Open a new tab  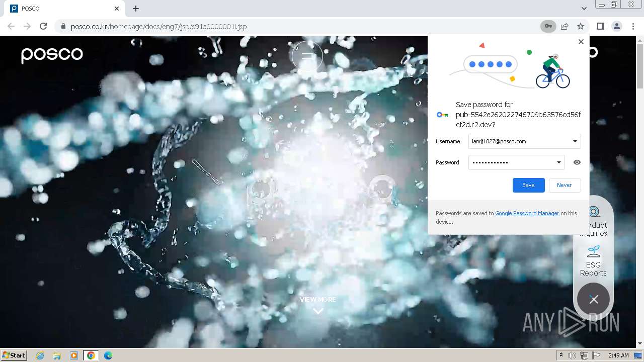click(136, 9)
